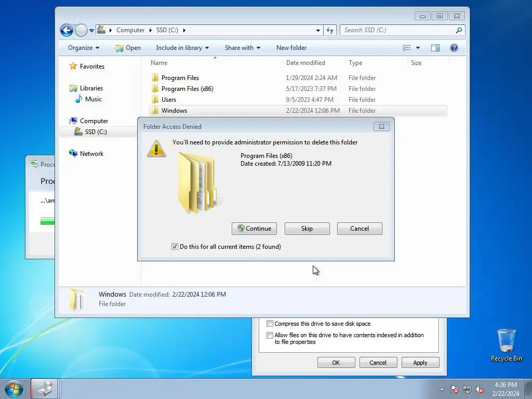Check Compress this drive to save disk space
Viewport: 532px width, 399px height.
(270, 323)
